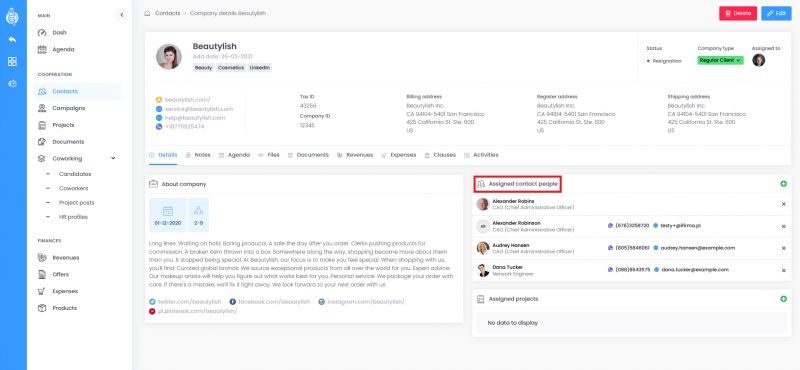This screenshot has width=800, height=370.
Task: Click the Assigned to user avatar
Action: click(x=759, y=60)
